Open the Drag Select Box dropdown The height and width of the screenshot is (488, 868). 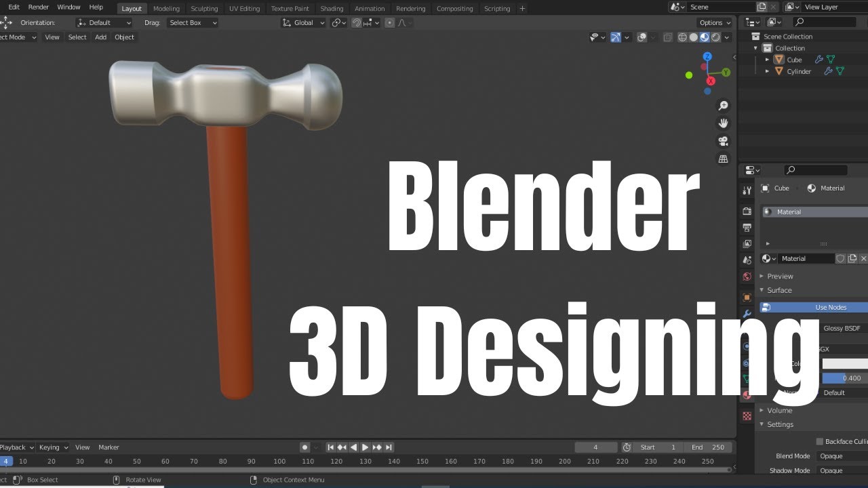(193, 22)
